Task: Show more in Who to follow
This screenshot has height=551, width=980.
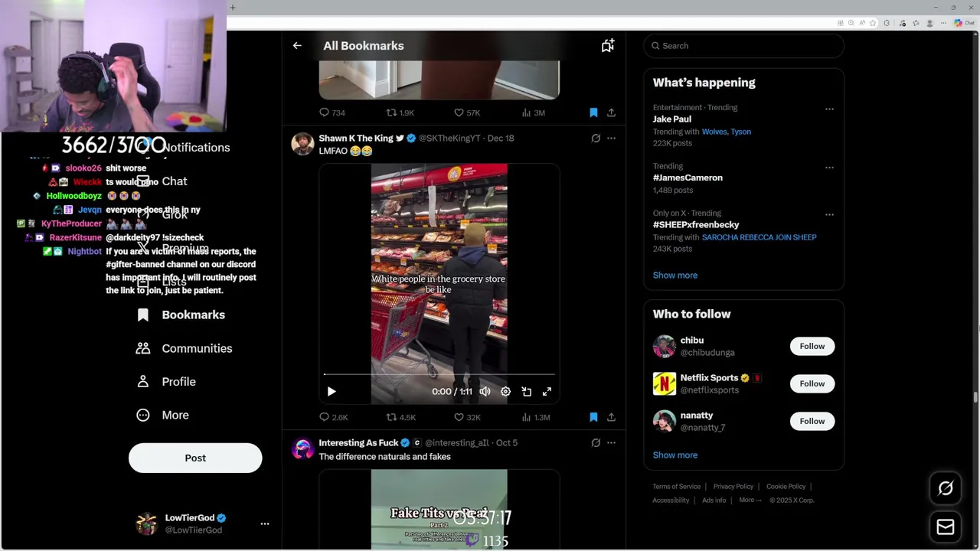Action: click(x=675, y=455)
